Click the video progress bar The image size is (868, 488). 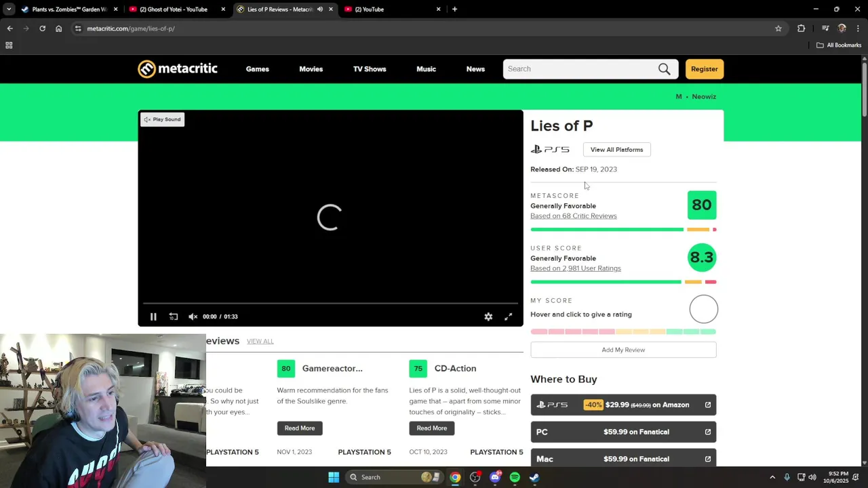tap(330, 304)
